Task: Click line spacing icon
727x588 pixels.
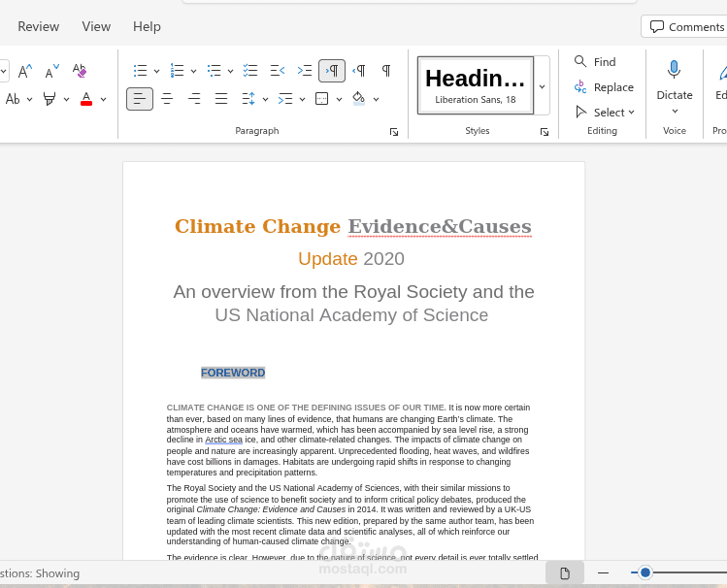Action: 248,99
